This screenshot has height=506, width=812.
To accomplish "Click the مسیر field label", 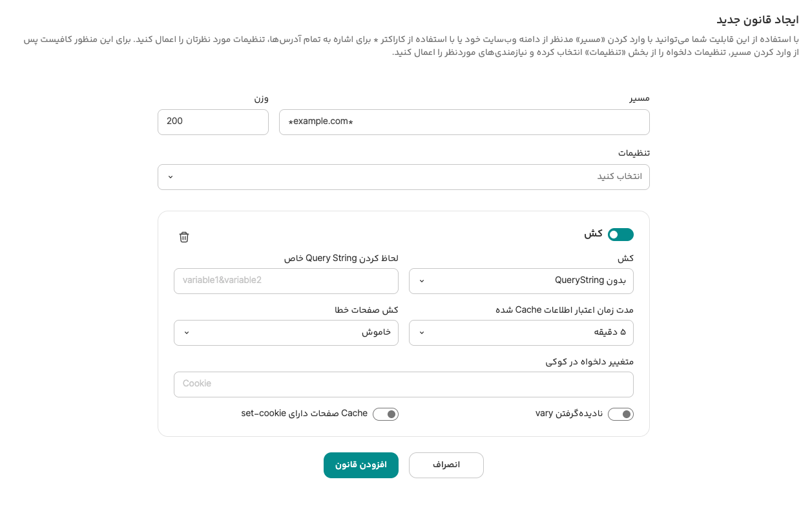I will [640, 98].
